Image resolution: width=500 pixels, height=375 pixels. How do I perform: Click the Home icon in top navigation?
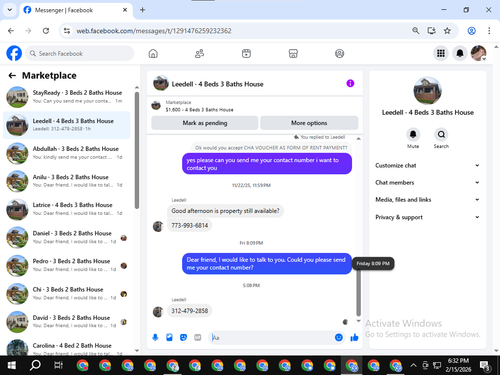(x=153, y=53)
